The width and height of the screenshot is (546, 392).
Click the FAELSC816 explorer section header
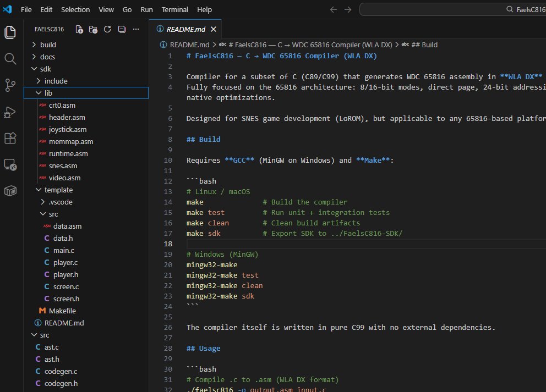[49, 29]
